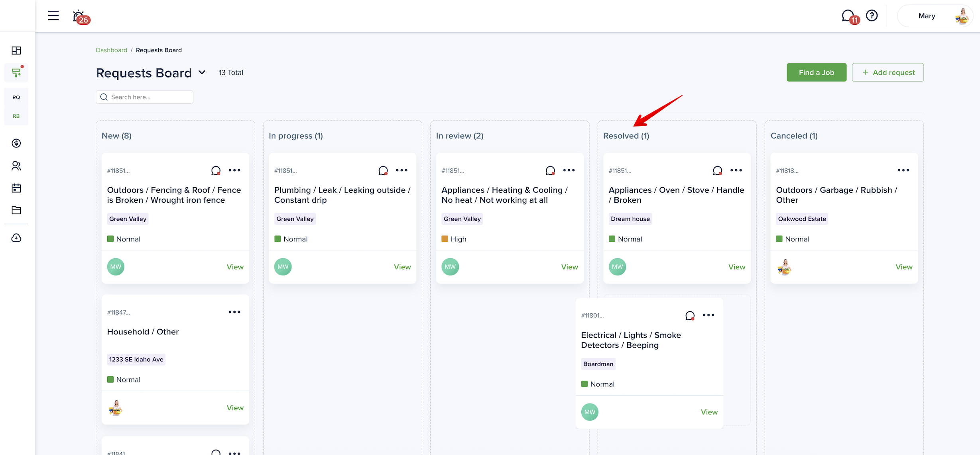Click the help question mark icon
The height and width of the screenshot is (455, 980).
tap(872, 16)
